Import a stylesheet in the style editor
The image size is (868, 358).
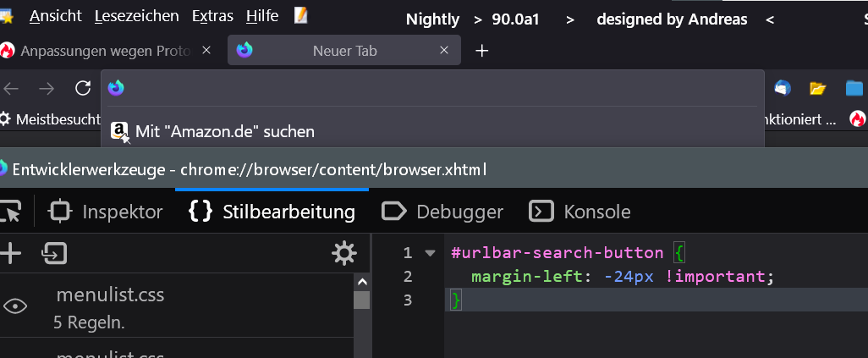[56, 253]
